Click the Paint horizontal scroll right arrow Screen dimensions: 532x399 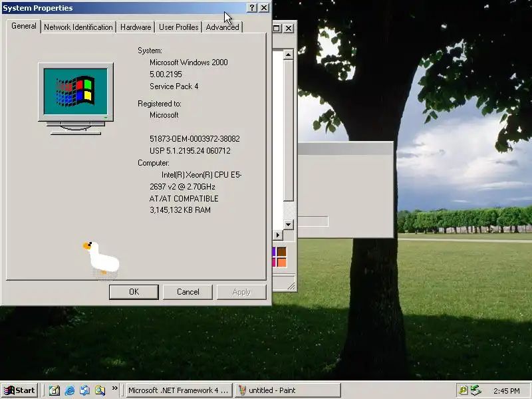(x=278, y=235)
